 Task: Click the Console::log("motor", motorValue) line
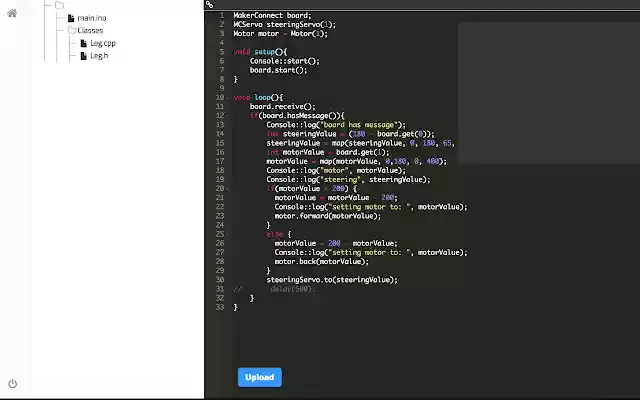(x=336, y=170)
